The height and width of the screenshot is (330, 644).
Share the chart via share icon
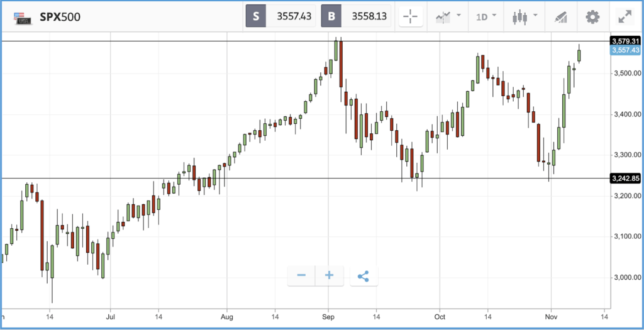tap(364, 276)
